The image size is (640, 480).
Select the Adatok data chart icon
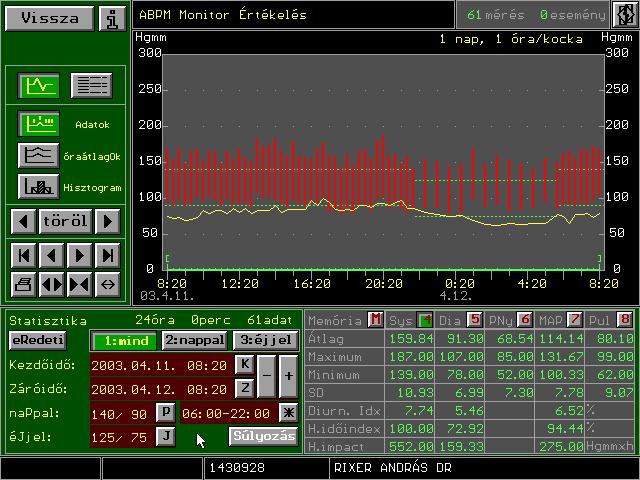(x=39, y=124)
